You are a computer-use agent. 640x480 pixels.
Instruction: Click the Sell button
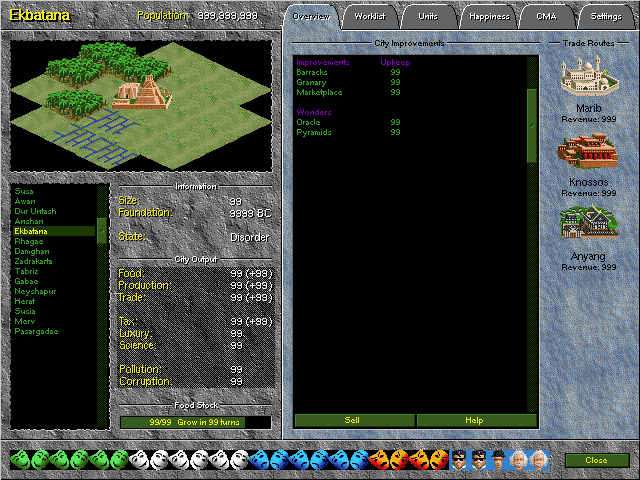(354, 420)
